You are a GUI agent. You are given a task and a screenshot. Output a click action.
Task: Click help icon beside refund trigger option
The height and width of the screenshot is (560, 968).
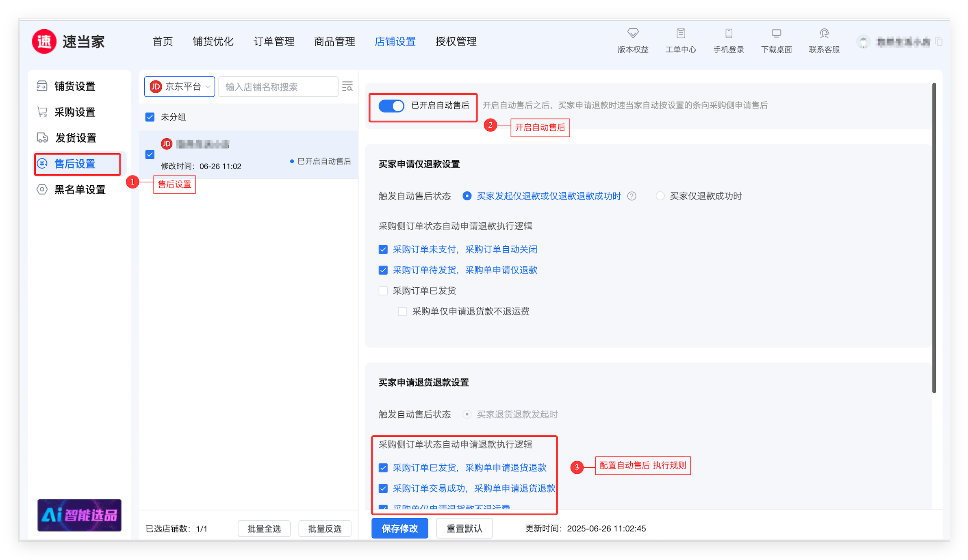[632, 196]
